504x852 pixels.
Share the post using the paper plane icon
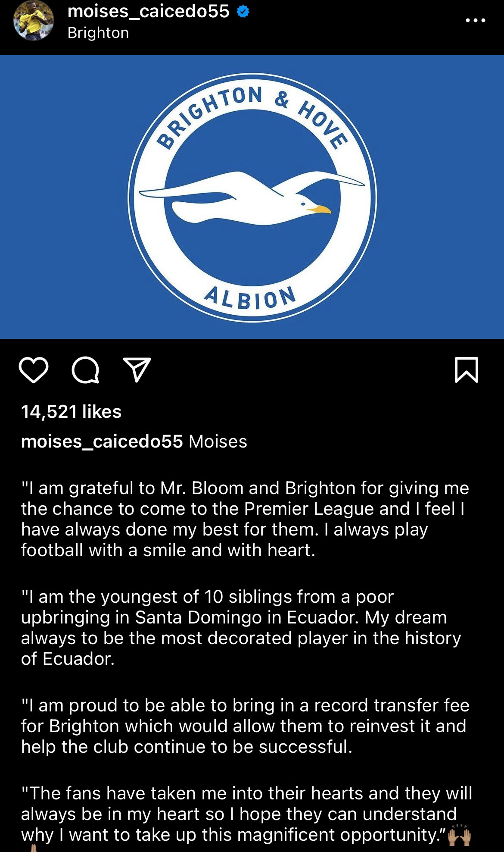(137, 370)
